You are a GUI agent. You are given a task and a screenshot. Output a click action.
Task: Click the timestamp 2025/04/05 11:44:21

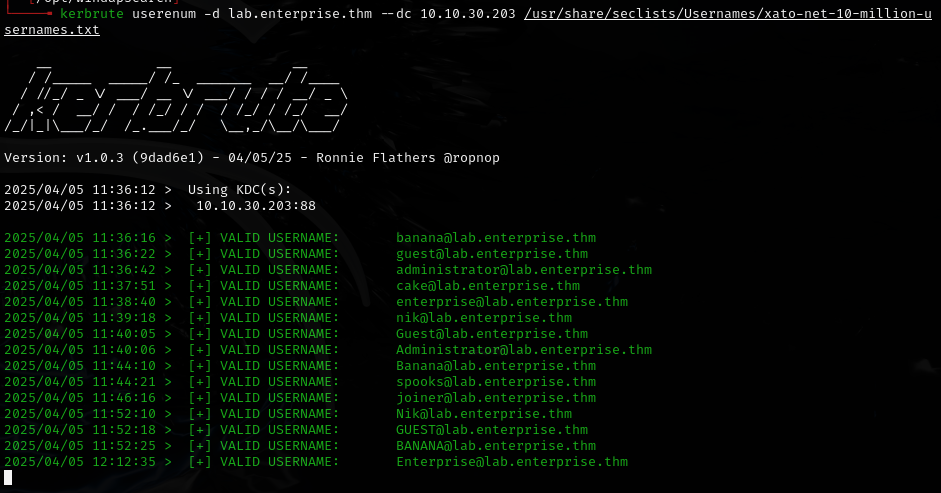(x=80, y=382)
